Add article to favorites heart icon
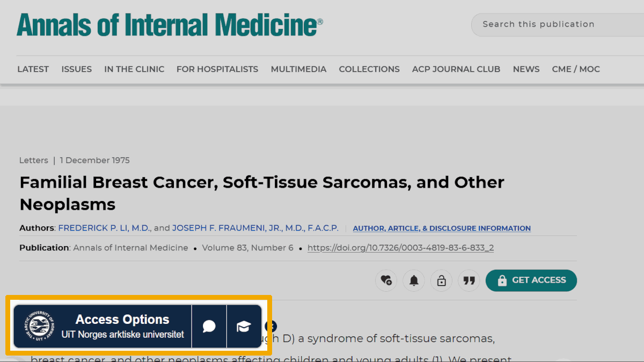Viewport: 644px width, 362px height. point(386,280)
